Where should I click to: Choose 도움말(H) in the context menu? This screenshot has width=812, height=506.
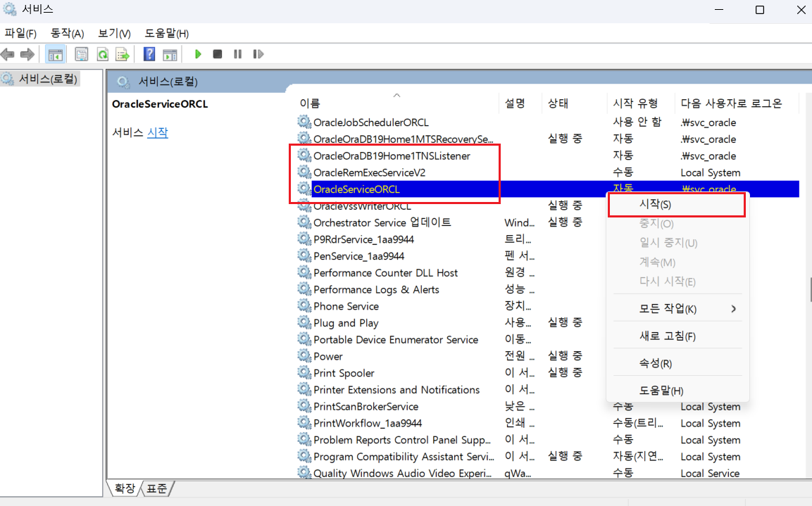pyautogui.click(x=677, y=391)
